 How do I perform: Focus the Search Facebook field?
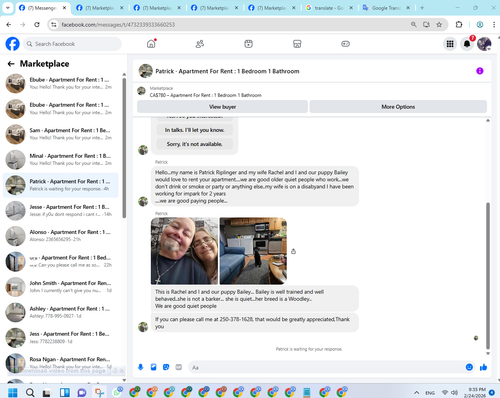(72, 44)
